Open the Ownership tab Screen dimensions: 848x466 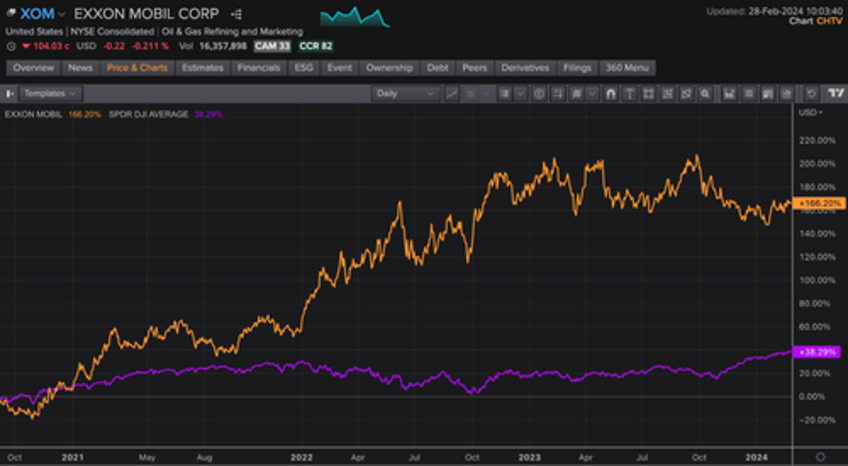[389, 68]
